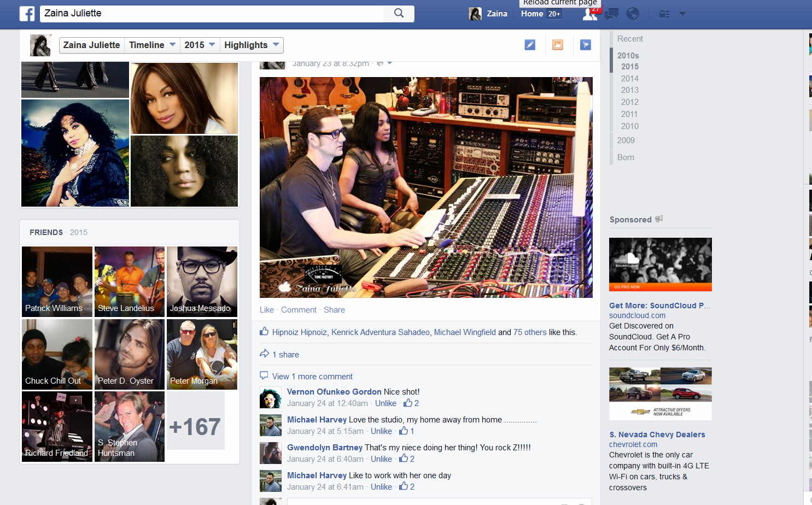Open the Highlights dropdown
This screenshot has width=812, height=505.
tap(252, 45)
